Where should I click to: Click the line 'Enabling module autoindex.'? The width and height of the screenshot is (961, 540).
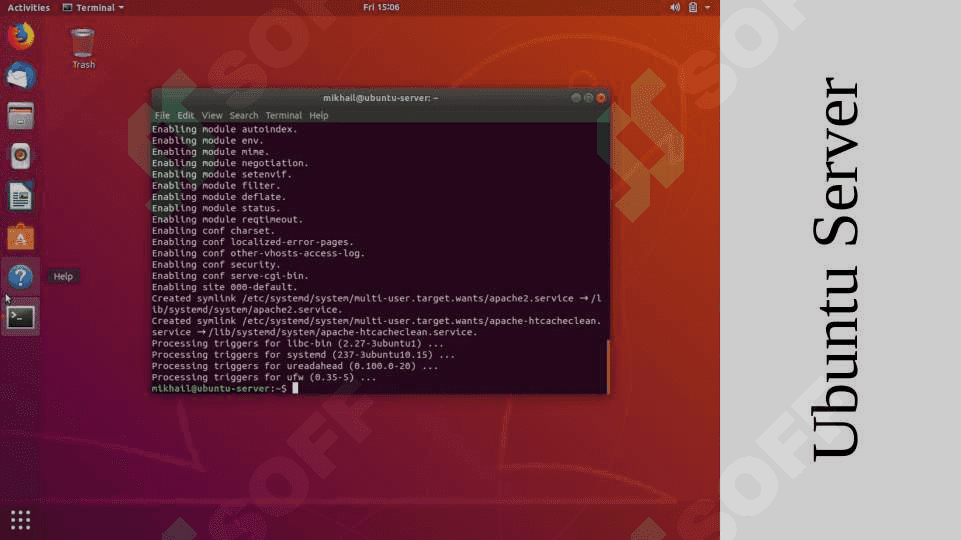click(224, 129)
